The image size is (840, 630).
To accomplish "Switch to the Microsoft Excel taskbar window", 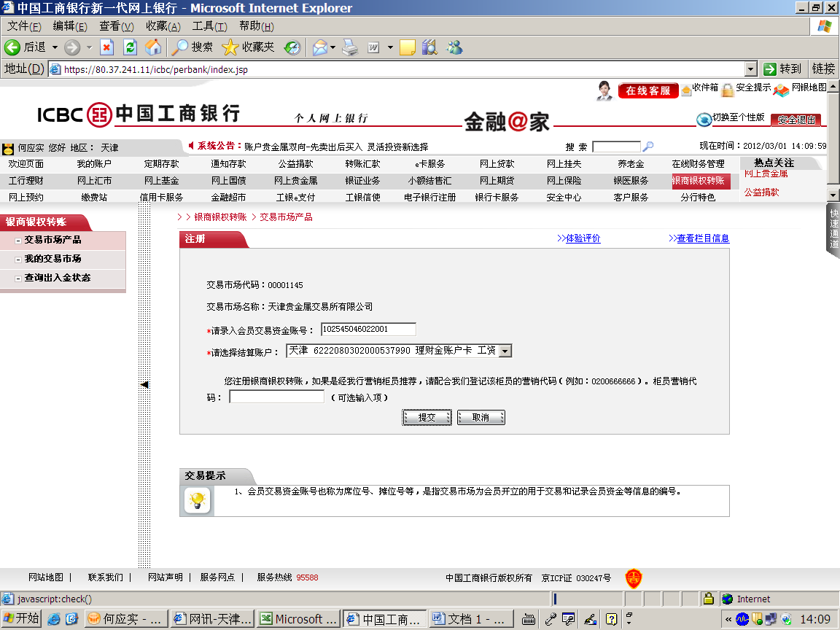I will (x=297, y=619).
